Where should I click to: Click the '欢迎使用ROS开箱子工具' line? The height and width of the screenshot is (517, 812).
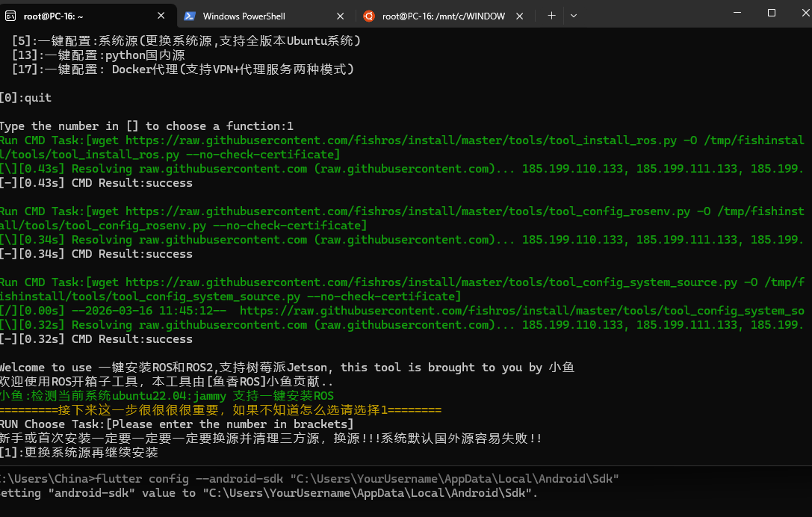coord(167,382)
